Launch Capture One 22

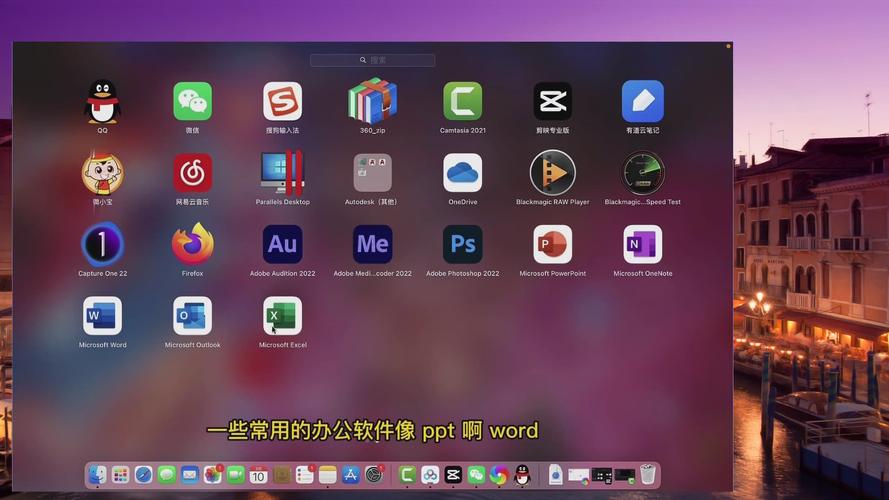[102, 244]
